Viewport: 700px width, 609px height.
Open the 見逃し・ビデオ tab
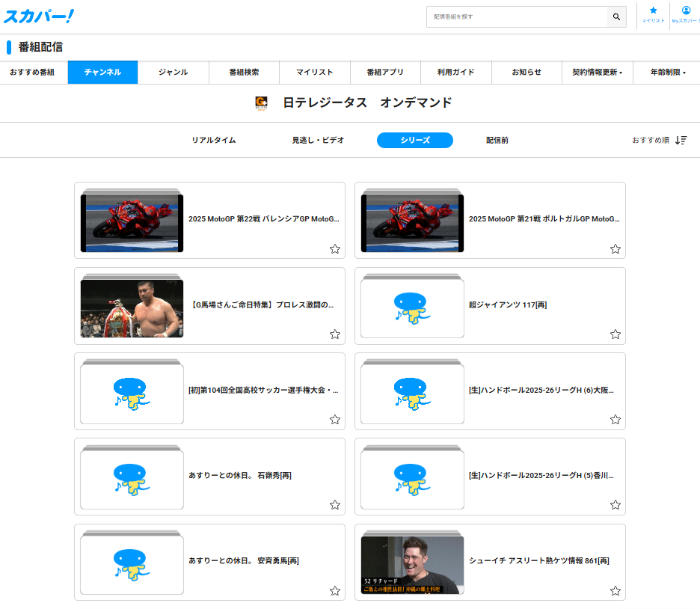point(318,140)
